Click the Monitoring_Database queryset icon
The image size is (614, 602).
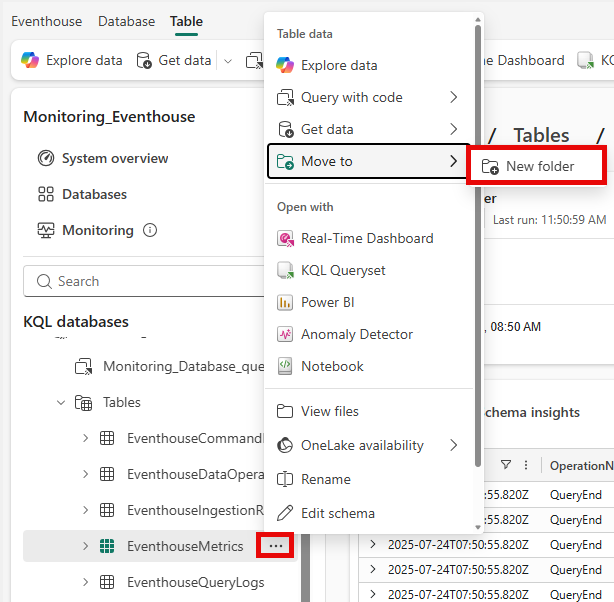[x=83, y=366]
